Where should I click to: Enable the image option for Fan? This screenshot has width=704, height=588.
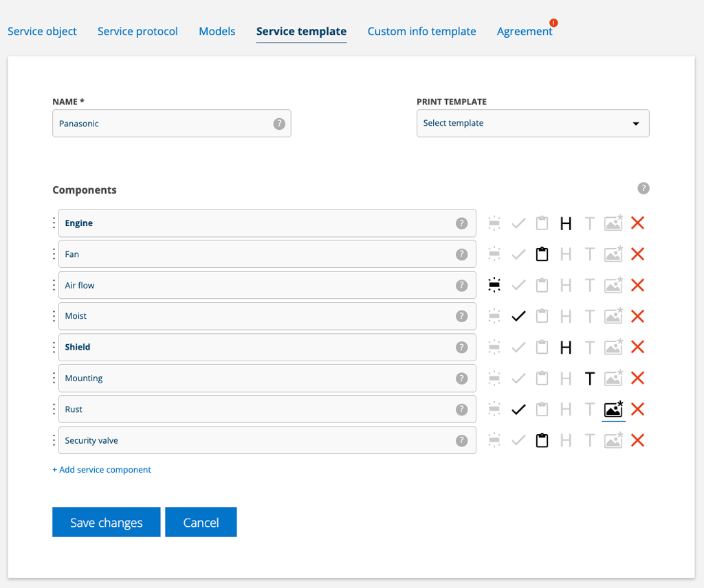[613, 254]
